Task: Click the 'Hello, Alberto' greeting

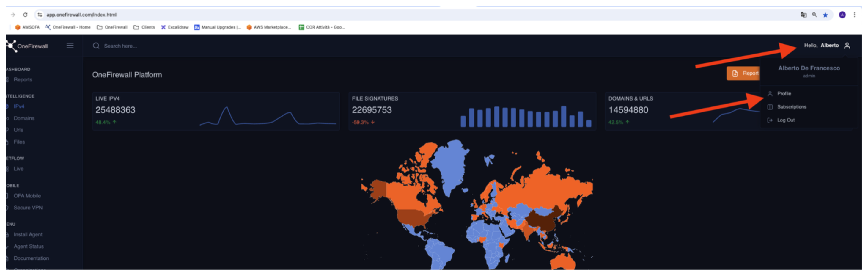Action: [x=821, y=45]
